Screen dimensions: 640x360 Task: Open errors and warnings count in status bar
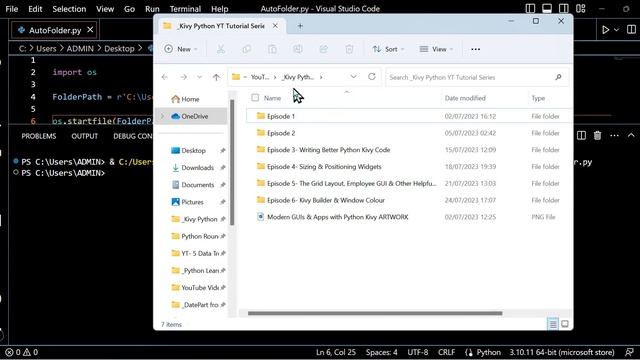point(22,352)
